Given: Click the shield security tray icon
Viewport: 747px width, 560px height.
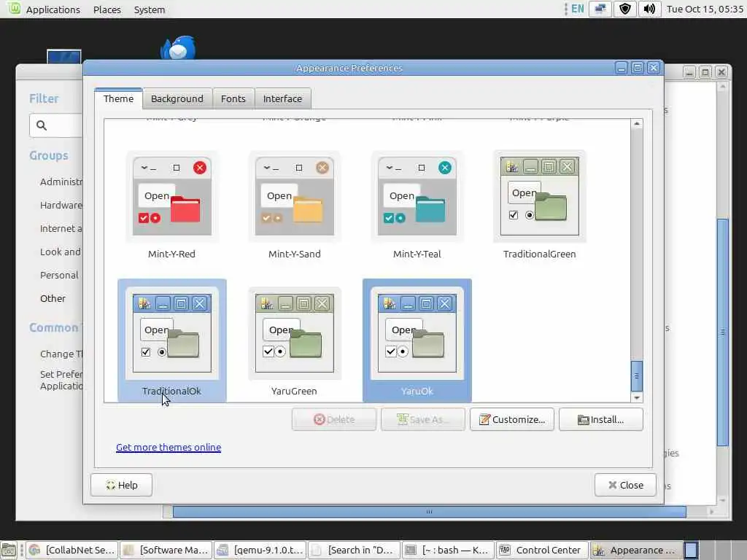Looking at the screenshot, I should (x=625, y=9).
